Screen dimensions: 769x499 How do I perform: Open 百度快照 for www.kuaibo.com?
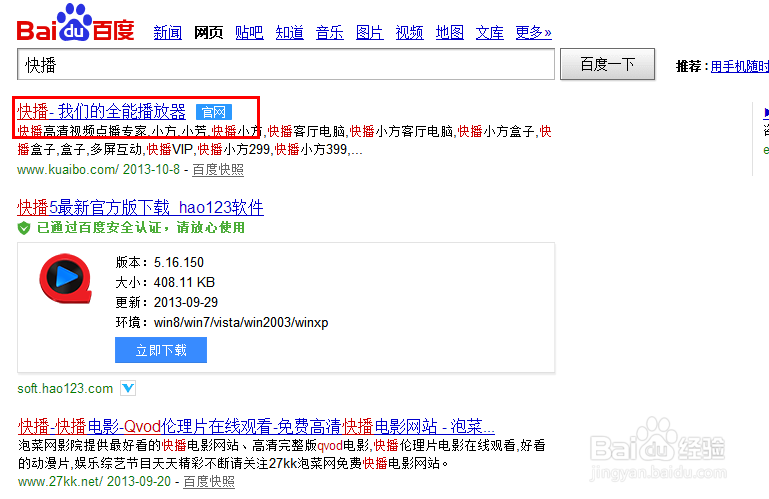tap(218, 170)
